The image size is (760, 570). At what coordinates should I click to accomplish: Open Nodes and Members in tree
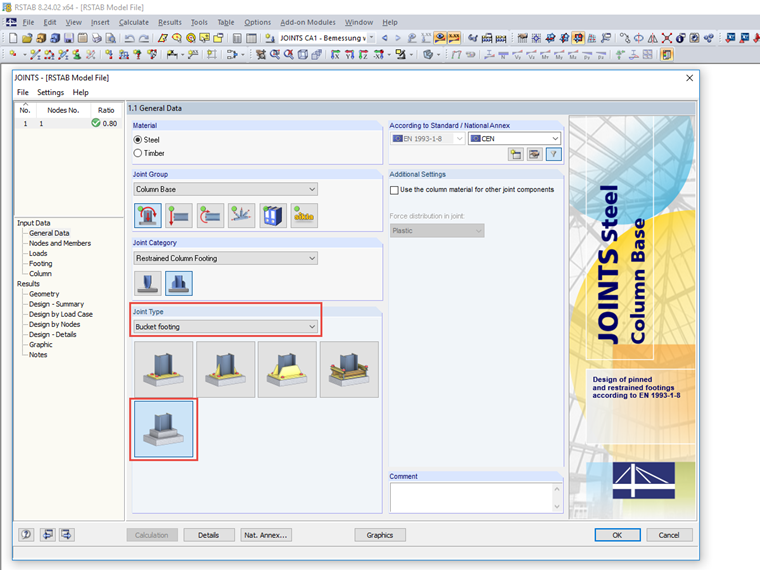pos(60,243)
